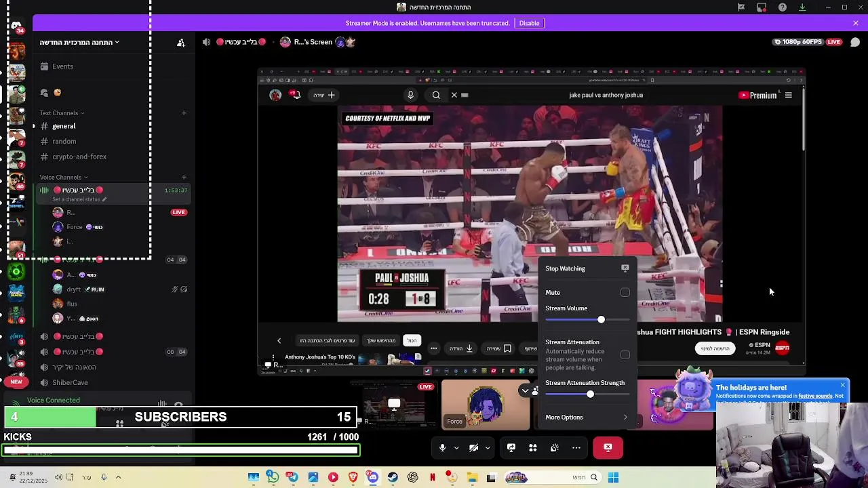
Task: Click the YouTube search magnifier icon
Action: [x=436, y=95]
